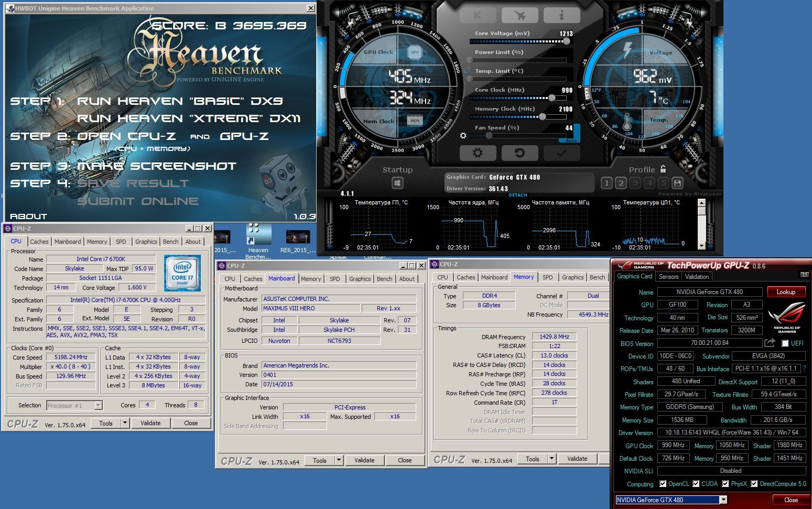The width and height of the screenshot is (812, 509).
Task: Click Close in the CPU-Z Mainboard window
Action: pos(405,460)
